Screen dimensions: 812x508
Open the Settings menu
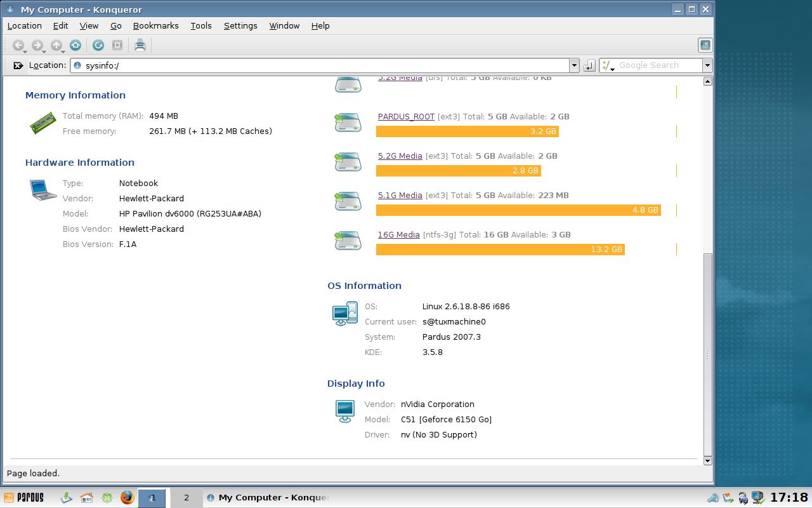pos(240,26)
